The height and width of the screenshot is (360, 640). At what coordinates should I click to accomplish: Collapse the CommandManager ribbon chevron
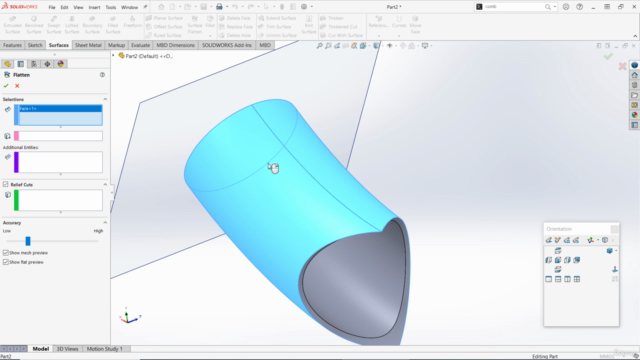pos(635,36)
